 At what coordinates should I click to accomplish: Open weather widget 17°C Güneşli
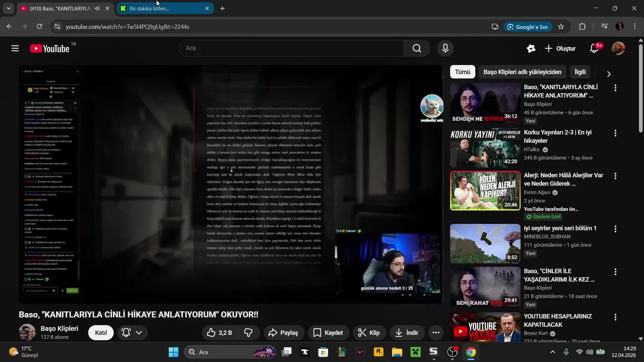click(x=24, y=352)
